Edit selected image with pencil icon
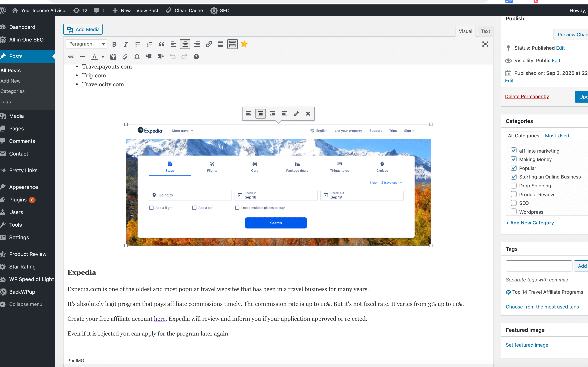 (296, 114)
